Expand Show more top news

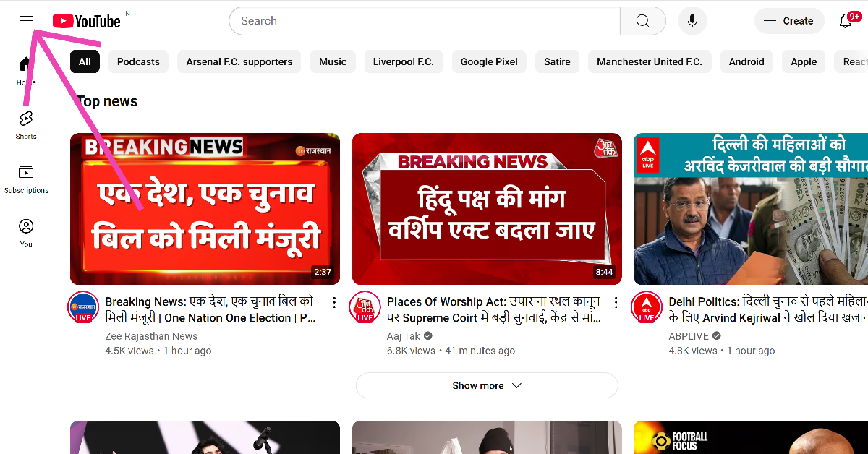click(487, 385)
